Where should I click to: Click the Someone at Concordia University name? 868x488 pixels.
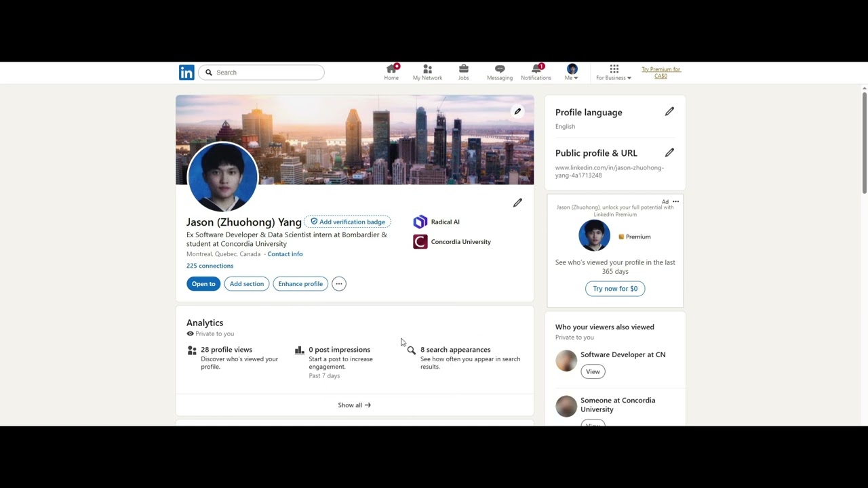pyautogui.click(x=618, y=405)
